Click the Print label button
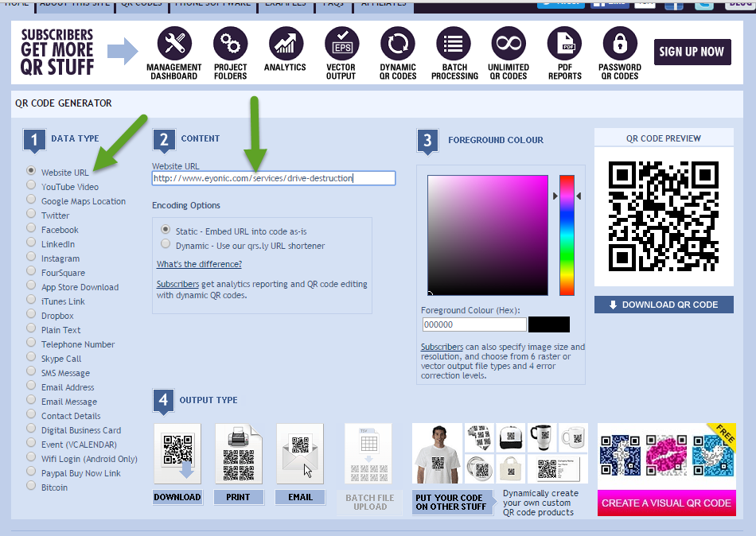 click(239, 497)
